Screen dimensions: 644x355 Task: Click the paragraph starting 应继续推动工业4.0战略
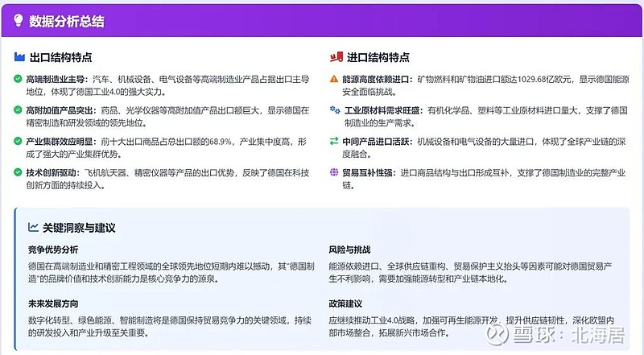coord(472,326)
